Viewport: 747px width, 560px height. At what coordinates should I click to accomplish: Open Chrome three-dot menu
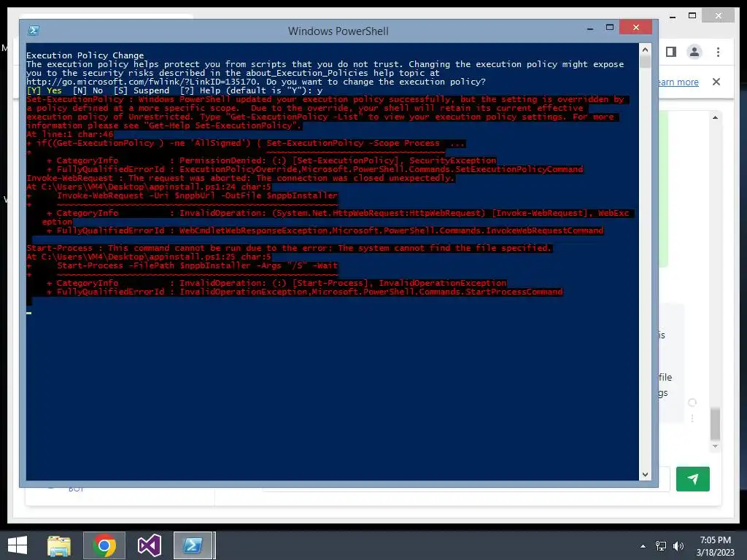coord(718,52)
